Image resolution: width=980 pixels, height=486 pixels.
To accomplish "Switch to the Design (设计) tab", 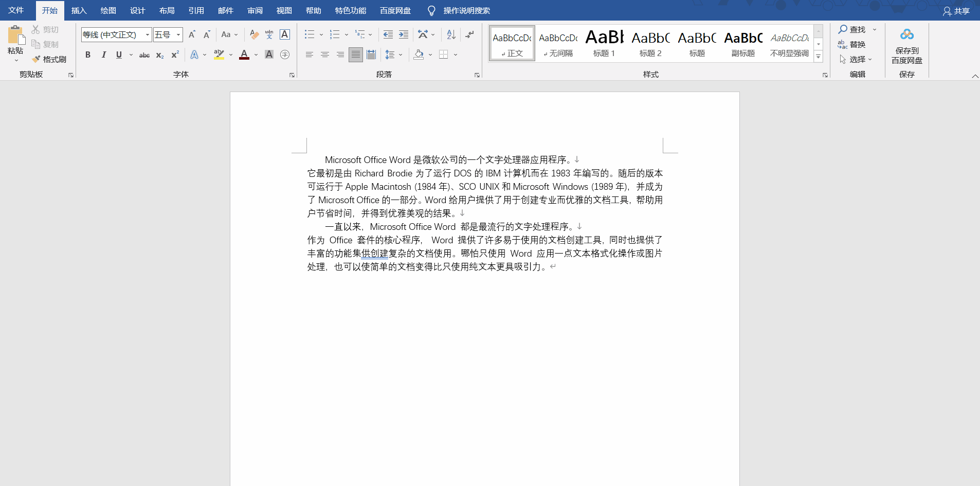I will coord(137,10).
